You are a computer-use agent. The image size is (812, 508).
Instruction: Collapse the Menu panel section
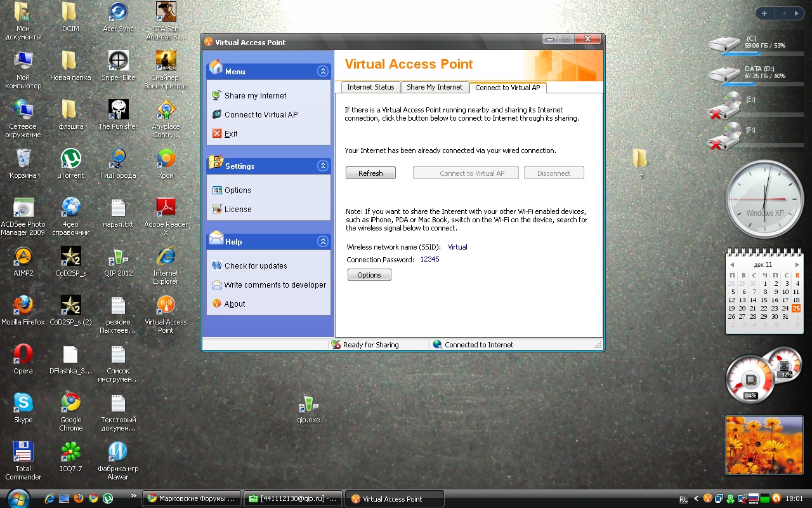[323, 72]
